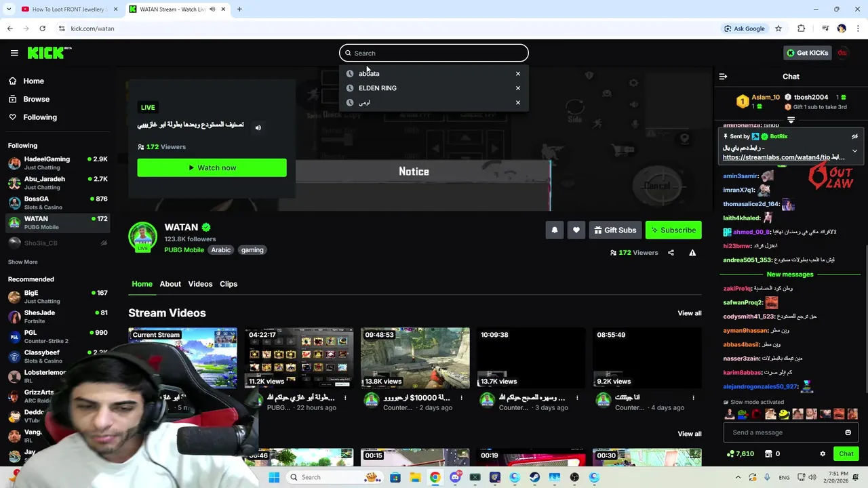This screenshot has height=488, width=868.
Task: Show more followed channels
Action: 22,262
